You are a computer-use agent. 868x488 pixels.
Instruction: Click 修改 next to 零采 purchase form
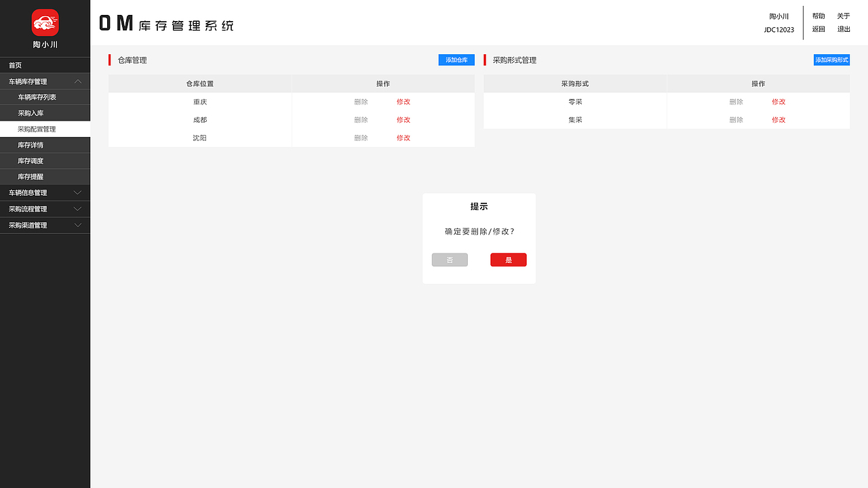tap(778, 101)
